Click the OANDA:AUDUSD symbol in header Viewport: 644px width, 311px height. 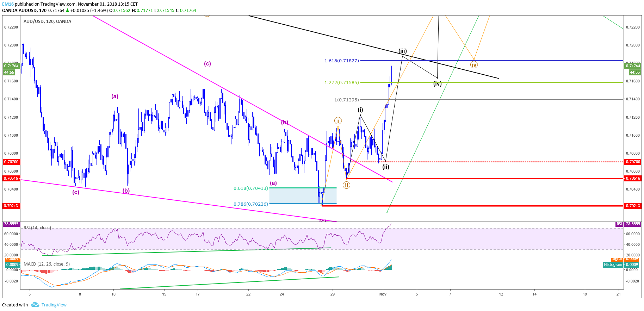click(19, 11)
